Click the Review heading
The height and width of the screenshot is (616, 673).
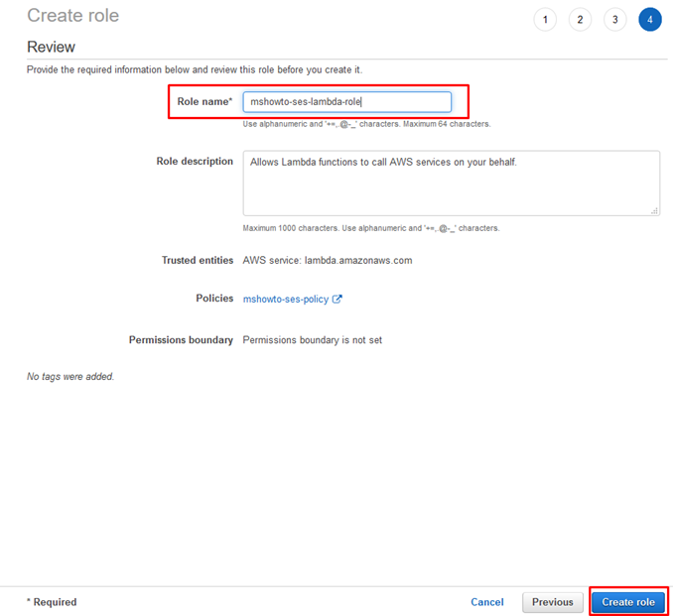51,47
